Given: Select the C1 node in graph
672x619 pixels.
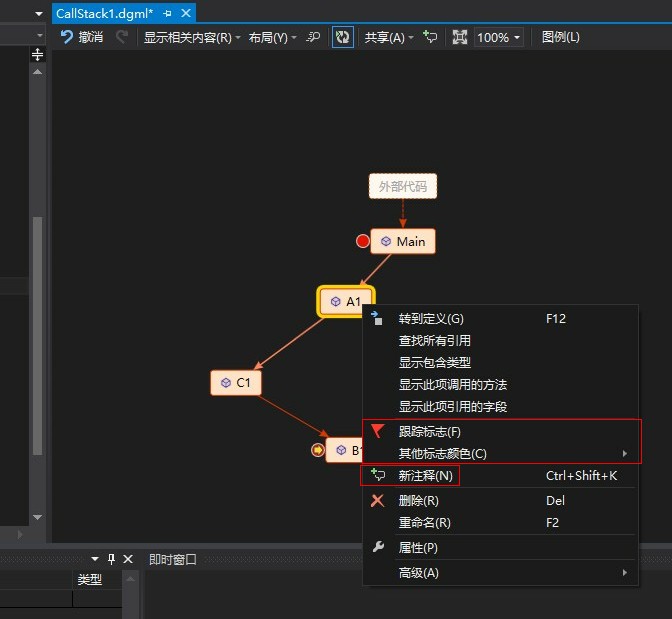Looking at the screenshot, I should coord(236,382).
